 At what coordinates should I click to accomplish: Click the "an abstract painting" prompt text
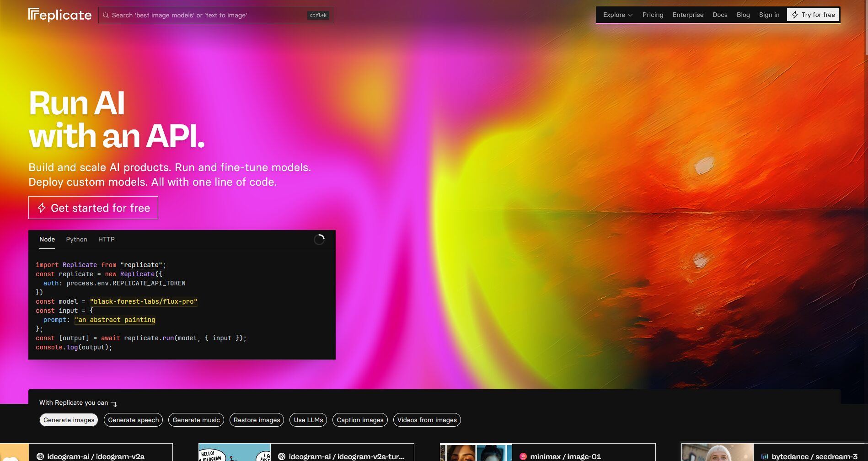(x=115, y=320)
